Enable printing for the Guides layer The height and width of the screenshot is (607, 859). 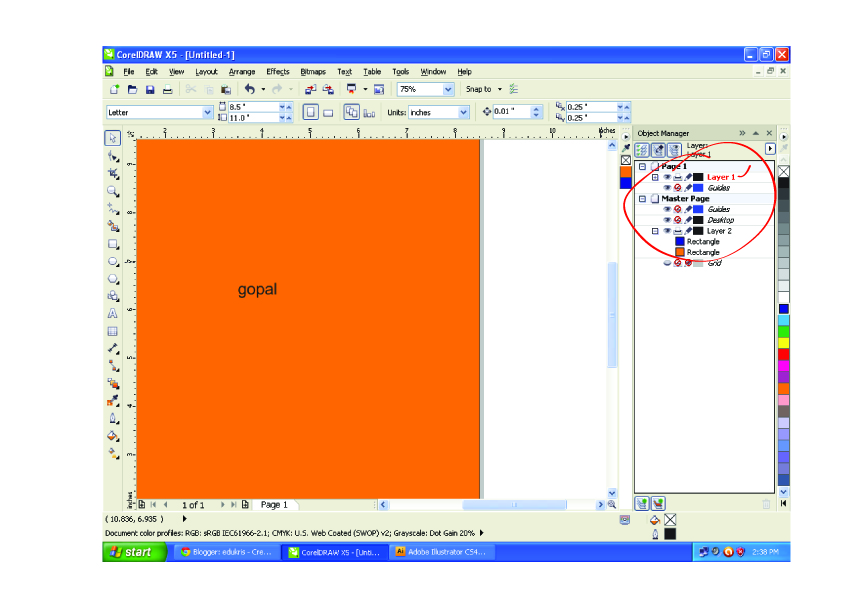(678, 187)
